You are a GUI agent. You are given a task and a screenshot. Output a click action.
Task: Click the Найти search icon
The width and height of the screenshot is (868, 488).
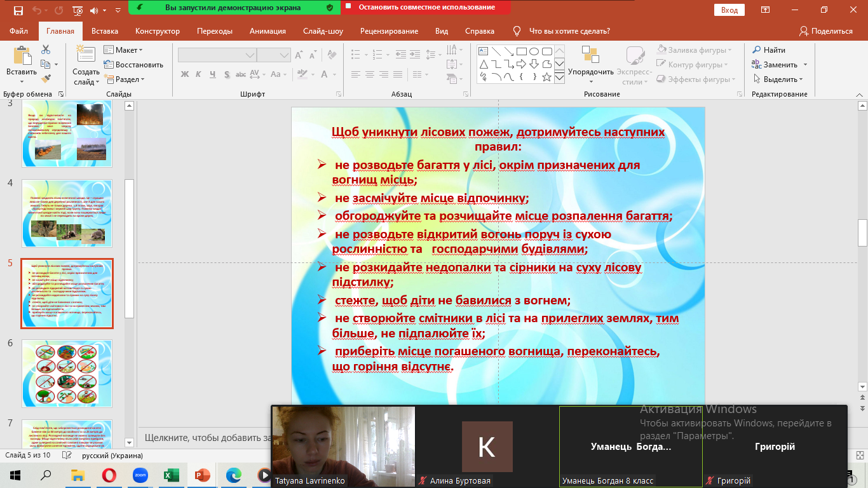point(769,50)
